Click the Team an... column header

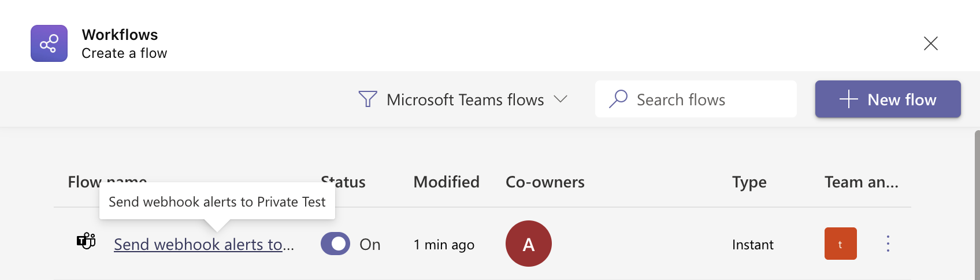click(x=861, y=182)
